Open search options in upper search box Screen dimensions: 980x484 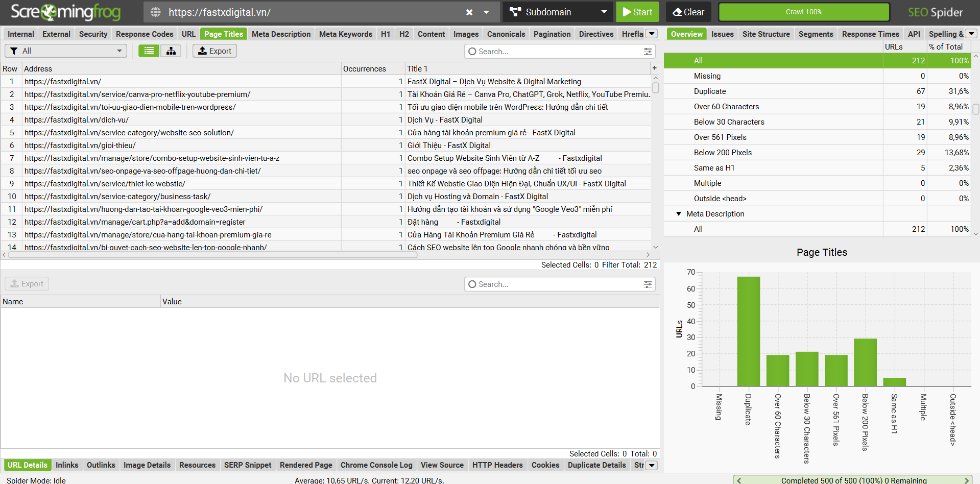[x=648, y=51]
